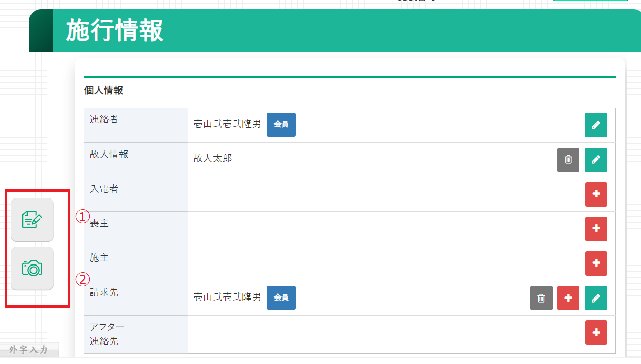Edit the 連絡者 contact entry
This screenshot has height=364, width=641.
click(x=596, y=125)
